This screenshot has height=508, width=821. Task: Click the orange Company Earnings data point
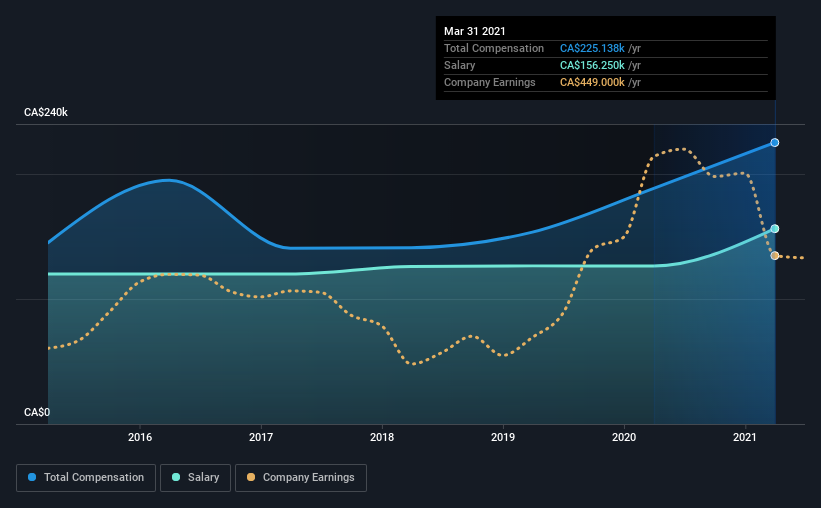tap(774, 256)
